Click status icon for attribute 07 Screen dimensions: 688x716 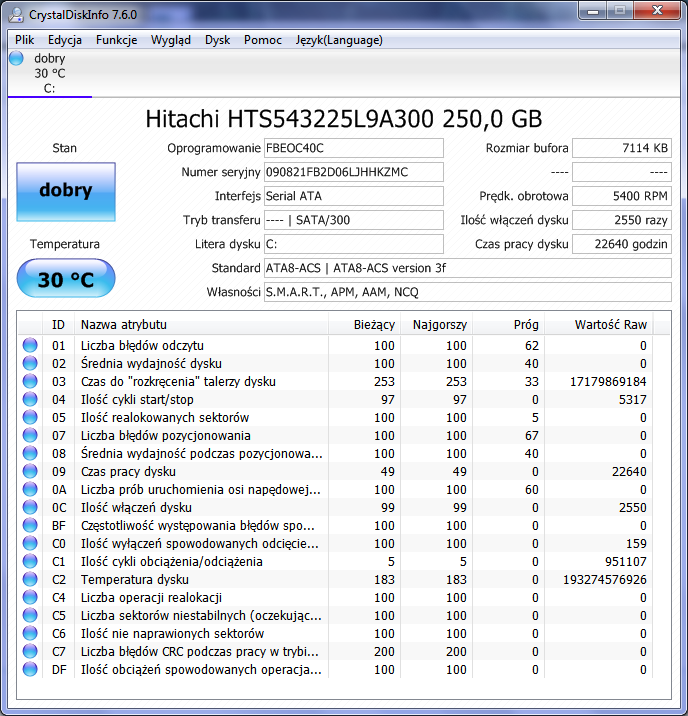click(30, 435)
